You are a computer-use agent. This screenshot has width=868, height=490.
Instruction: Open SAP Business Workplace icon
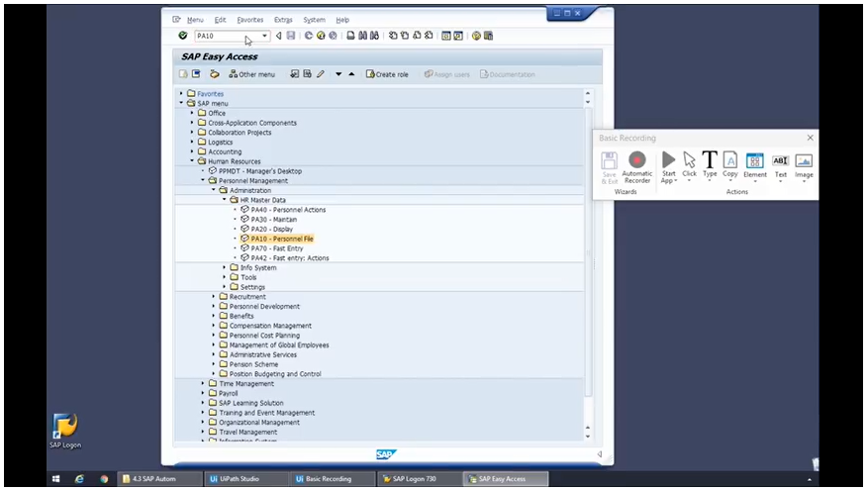point(214,74)
